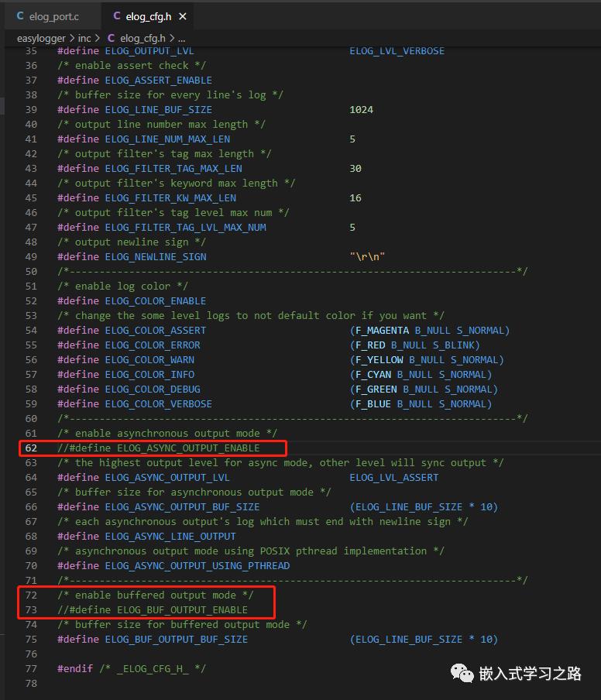Viewport: 601px width, 700px height.
Task: Open the elog_cfg.h breadcrumb item
Action: pyautogui.click(x=143, y=39)
